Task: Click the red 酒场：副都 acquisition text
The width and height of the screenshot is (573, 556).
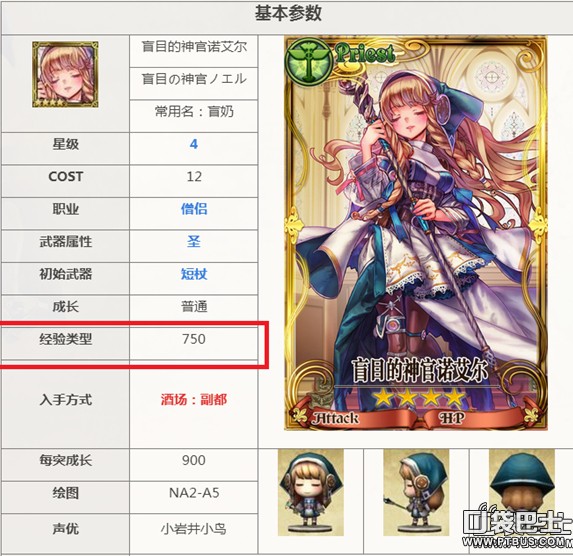Action: (x=194, y=400)
